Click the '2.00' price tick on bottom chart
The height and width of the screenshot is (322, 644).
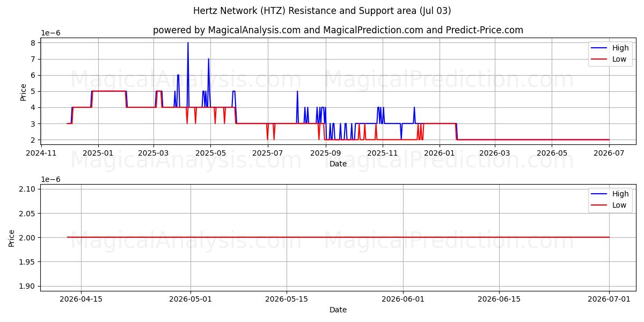click(27, 238)
